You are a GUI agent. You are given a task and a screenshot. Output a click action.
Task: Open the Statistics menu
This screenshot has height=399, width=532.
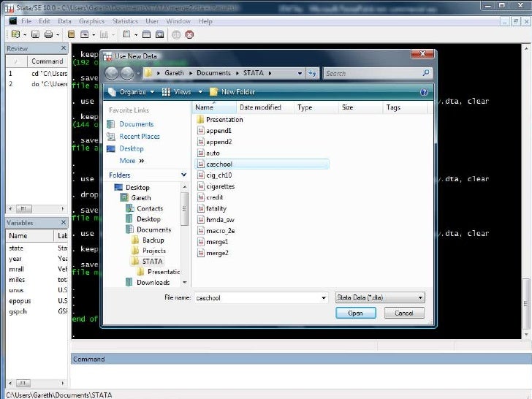click(x=125, y=21)
